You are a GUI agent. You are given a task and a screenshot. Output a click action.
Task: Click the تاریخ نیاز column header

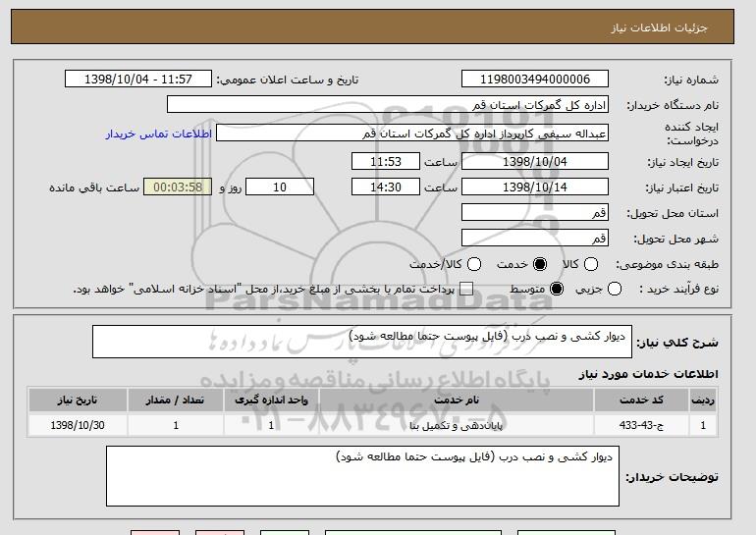(78, 401)
